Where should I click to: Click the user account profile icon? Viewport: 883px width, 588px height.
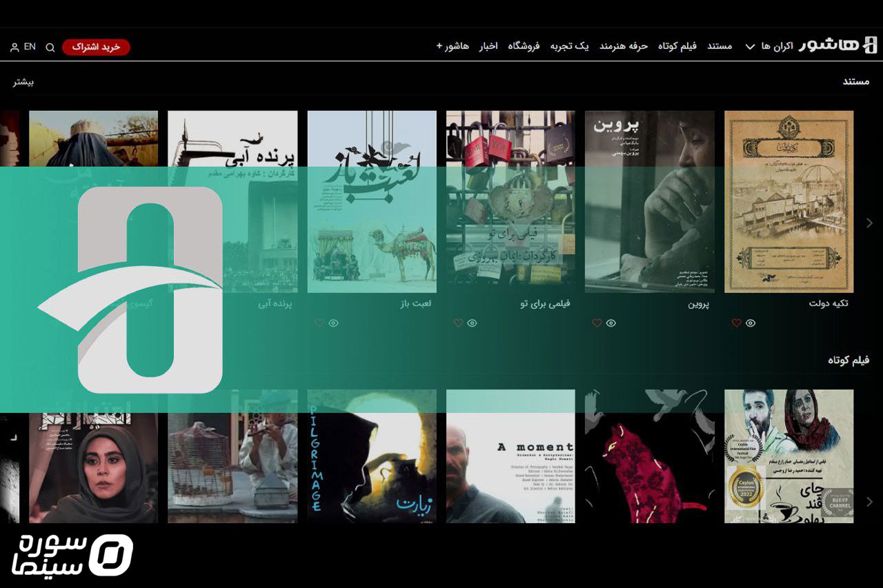click(14, 48)
